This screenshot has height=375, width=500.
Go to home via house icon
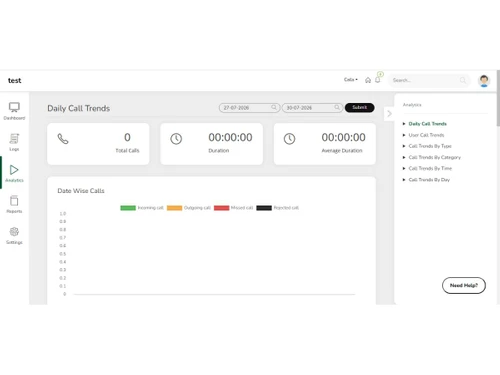click(368, 80)
